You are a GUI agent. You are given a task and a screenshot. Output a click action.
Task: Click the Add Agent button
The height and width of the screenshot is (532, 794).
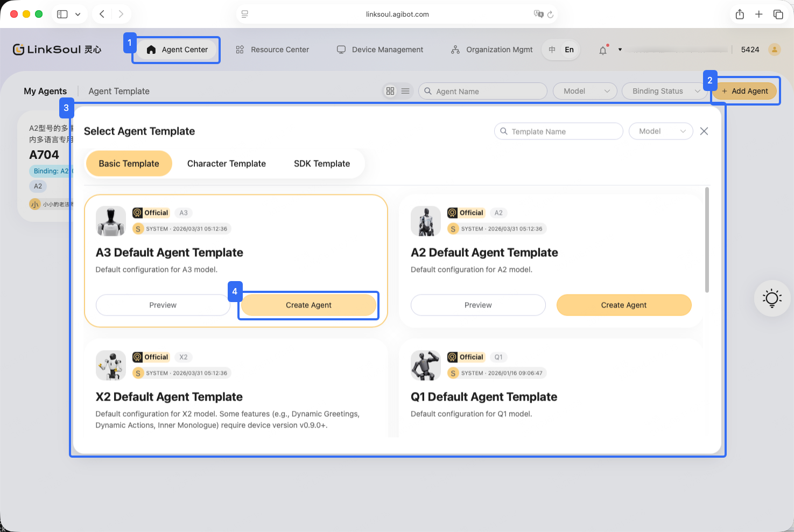tap(745, 91)
